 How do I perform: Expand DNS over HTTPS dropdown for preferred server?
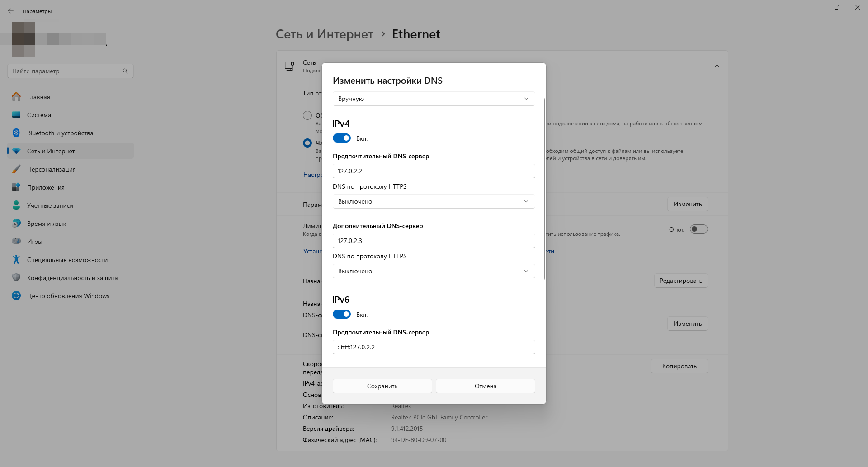[x=434, y=201]
